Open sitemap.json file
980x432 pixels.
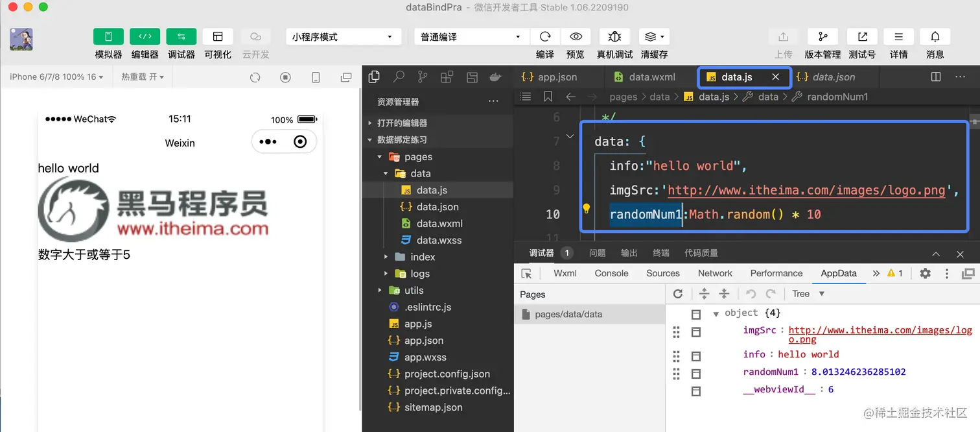click(x=438, y=407)
